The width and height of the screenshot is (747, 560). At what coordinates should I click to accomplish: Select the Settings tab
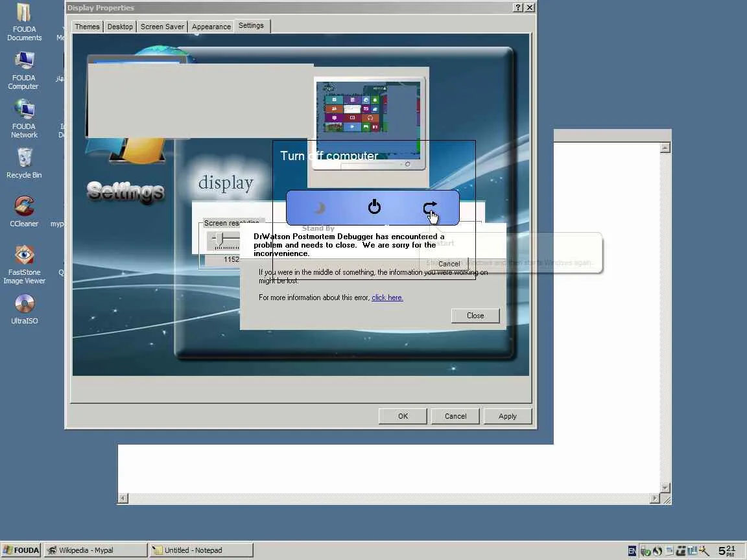[x=251, y=26]
